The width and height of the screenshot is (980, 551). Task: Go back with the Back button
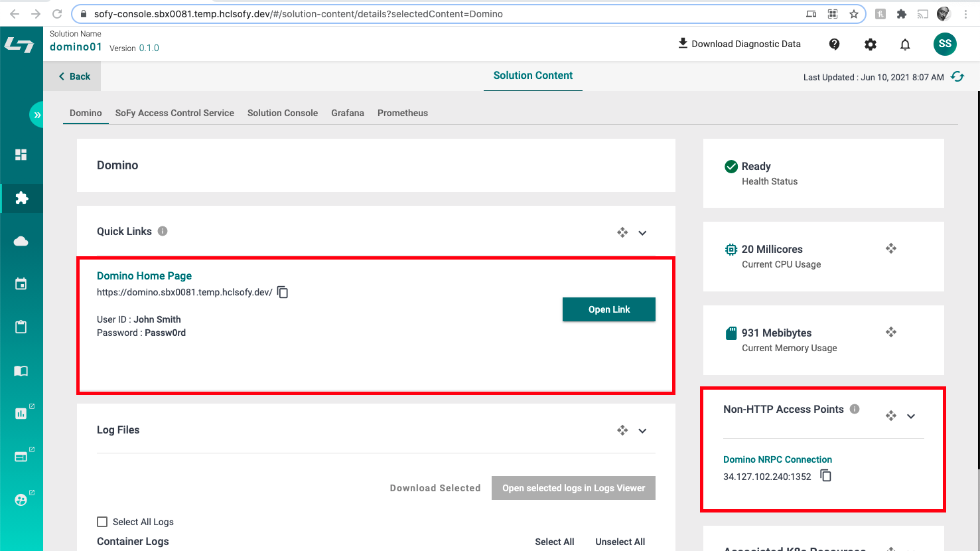point(72,76)
